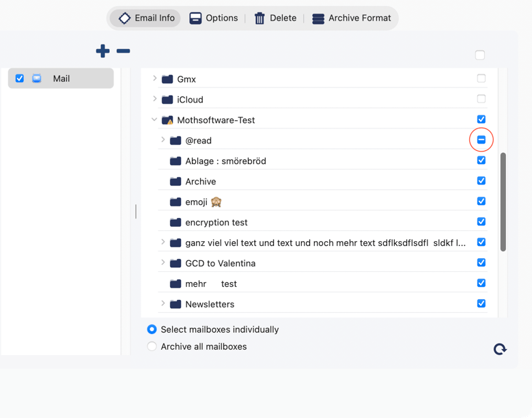532x418 pixels.
Task: Click the mailbox list vertical scrollbar
Action: pos(503,202)
